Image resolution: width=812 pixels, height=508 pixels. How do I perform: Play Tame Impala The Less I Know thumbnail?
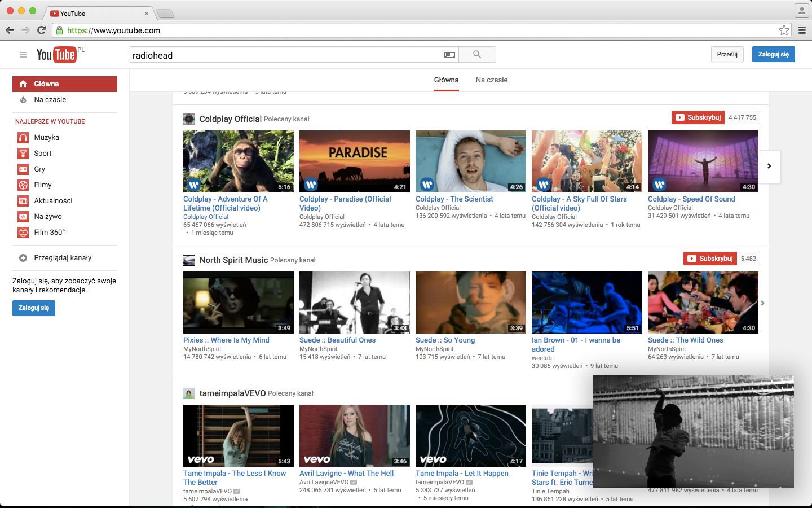[239, 436]
